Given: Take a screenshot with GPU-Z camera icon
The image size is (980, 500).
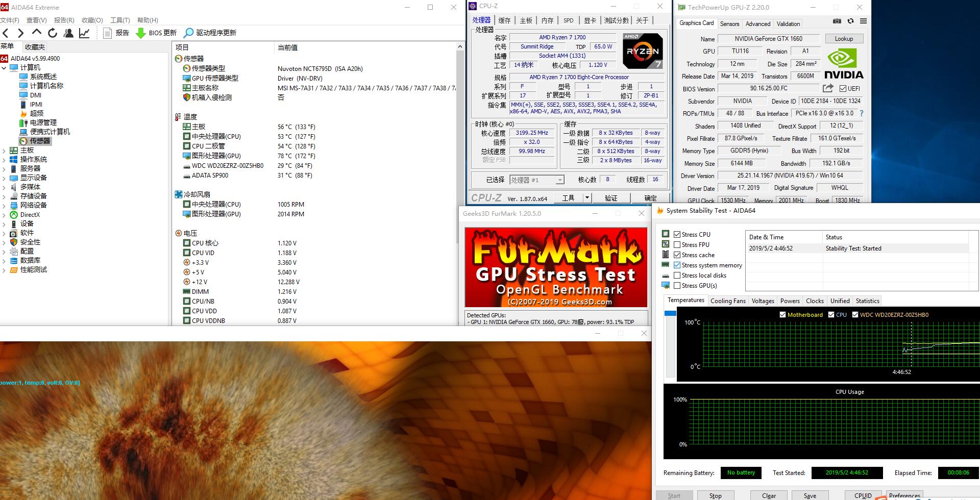Looking at the screenshot, I should coord(837,22).
